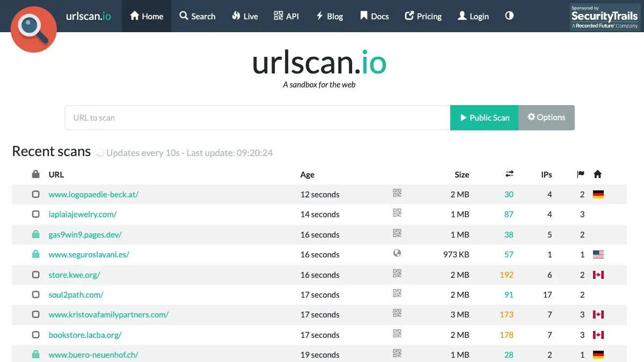Click the urlscan.io magnifier logo

coord(33,29)
